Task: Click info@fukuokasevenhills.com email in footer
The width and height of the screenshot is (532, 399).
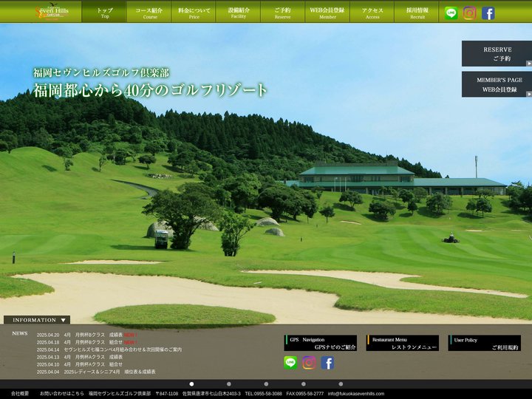Action: pos(356,394)
